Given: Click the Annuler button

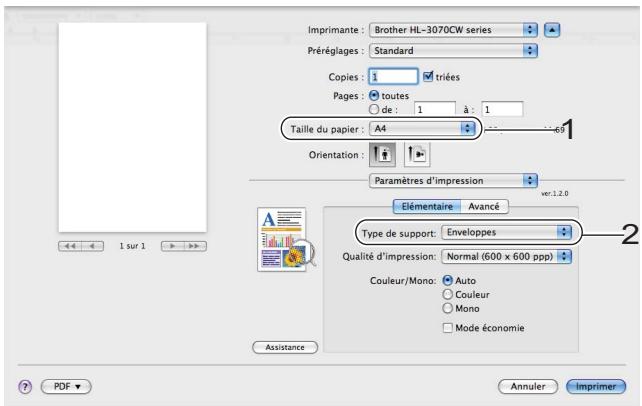Looking at the screenshot, I should tap(528, 386).
